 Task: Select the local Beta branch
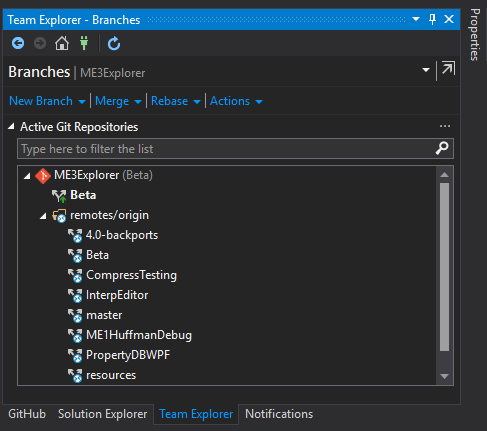coord(83,195)
